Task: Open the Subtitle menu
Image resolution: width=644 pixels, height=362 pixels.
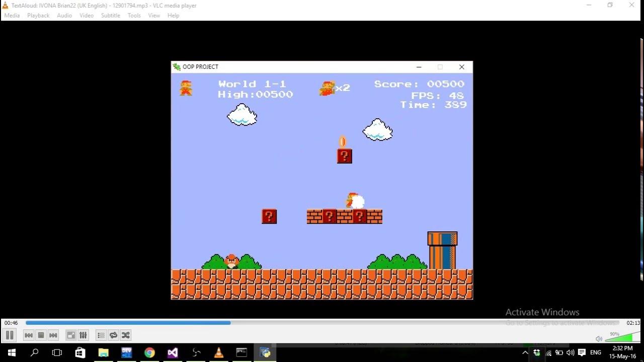Action: coord(111,16)
